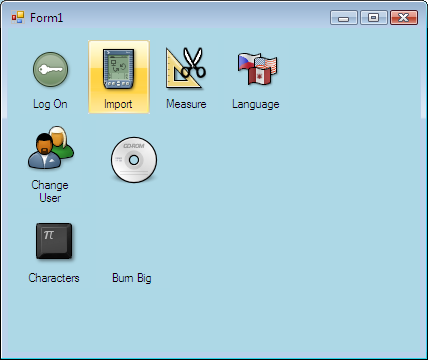Click the "Change User" label text
Screen dimensions: 428x360
50,191
